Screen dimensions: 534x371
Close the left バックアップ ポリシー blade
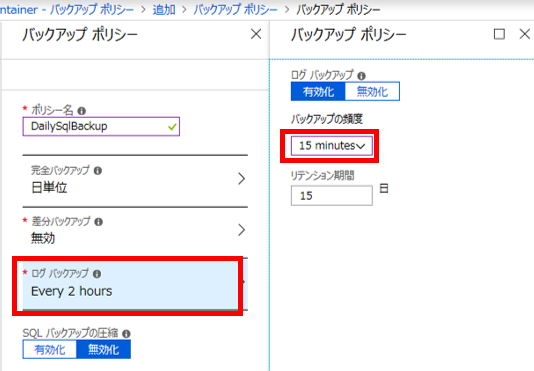(256, 34)
